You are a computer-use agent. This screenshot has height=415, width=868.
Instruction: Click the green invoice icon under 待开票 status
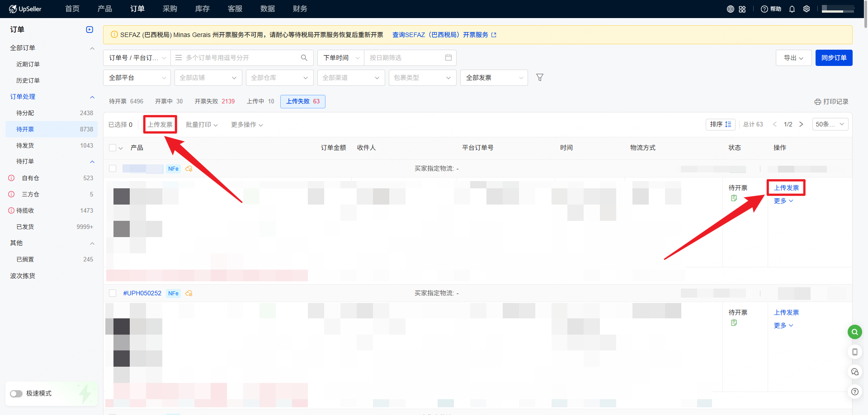(x=734, y=198)
